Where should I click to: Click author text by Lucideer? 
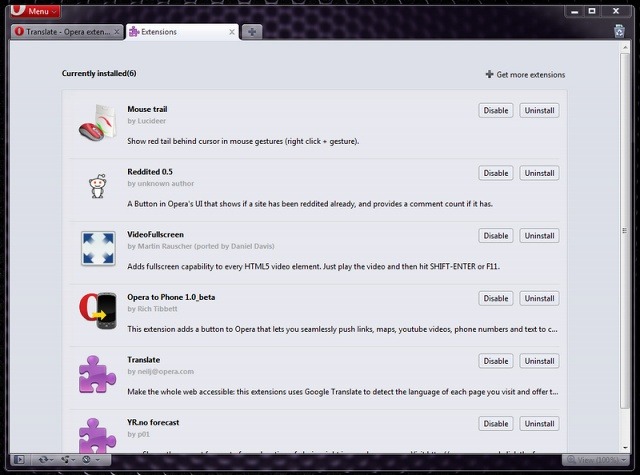click(x=147, y=121)
